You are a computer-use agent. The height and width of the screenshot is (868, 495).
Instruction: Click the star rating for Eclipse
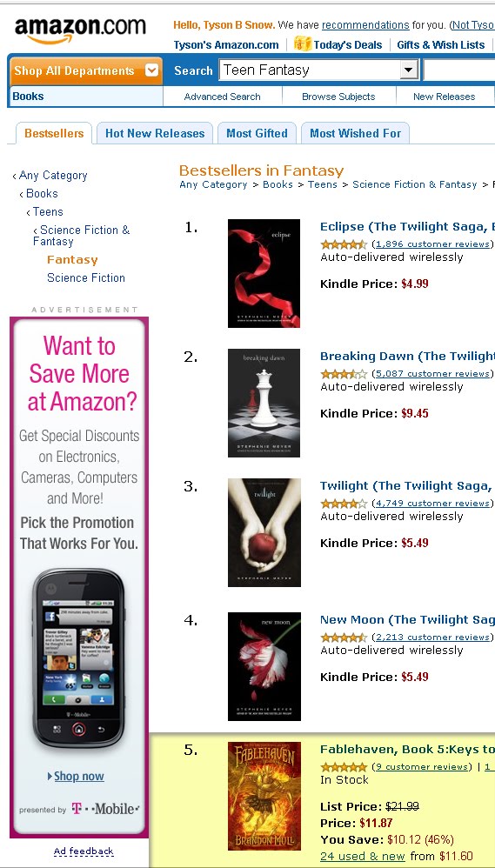coord(344,244)
